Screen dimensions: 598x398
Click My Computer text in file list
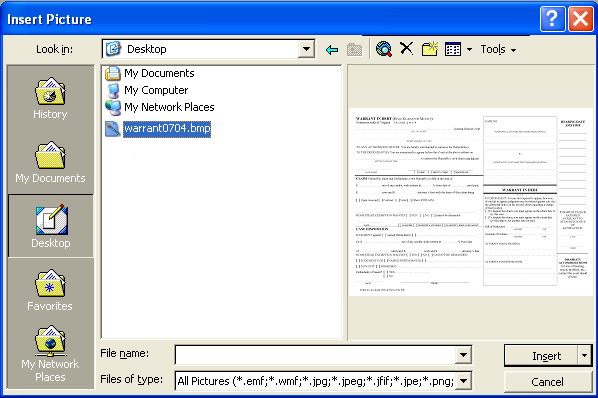[x=156, y=90]
